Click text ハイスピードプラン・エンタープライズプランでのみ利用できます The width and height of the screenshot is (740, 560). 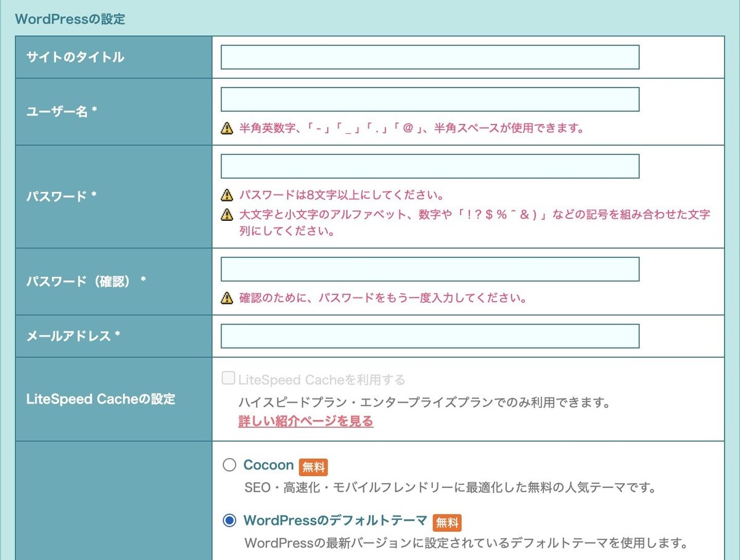[x=424, y=403]
